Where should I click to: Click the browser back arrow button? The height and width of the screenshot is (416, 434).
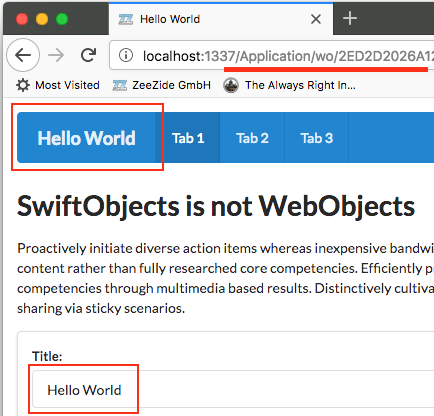click(23, 55)
